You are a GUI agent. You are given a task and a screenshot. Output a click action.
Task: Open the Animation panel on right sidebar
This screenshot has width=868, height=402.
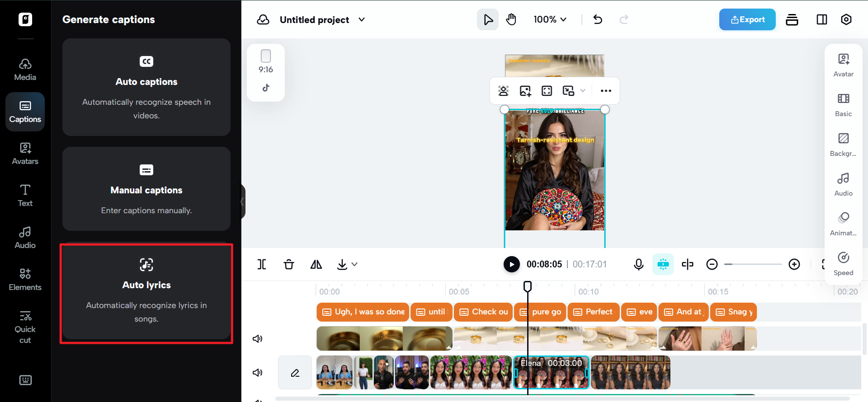click(843, 224)
